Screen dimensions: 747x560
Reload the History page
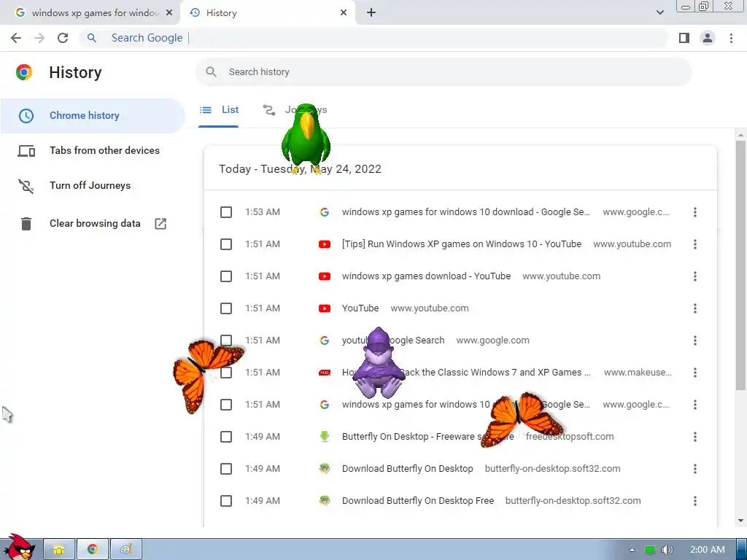(x=63, y=38)
